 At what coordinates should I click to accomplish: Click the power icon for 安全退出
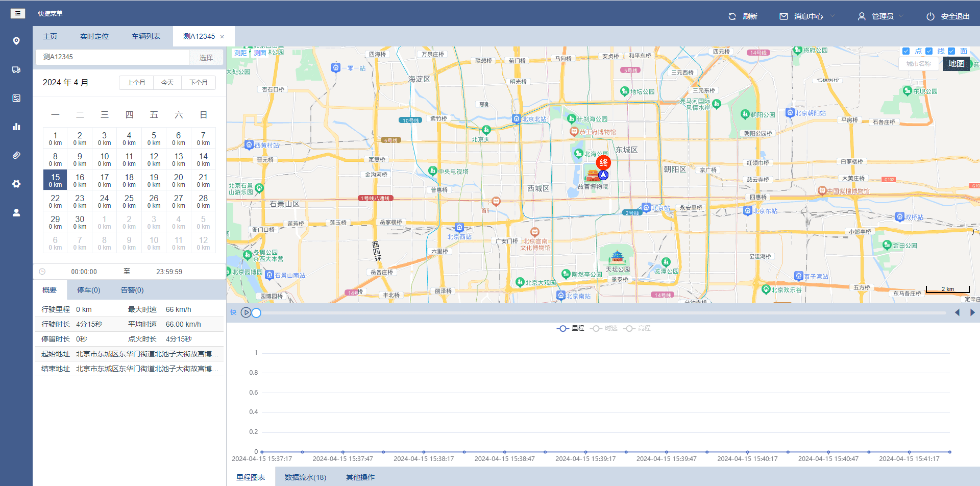pyautogui.click(x=930, y=16)
